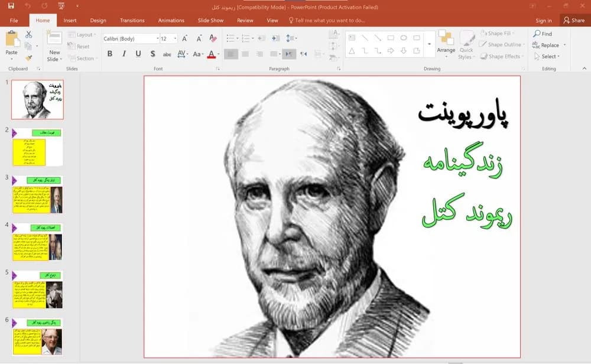Toggle Italic formatting
591x364 pixels.
point(124,54)
